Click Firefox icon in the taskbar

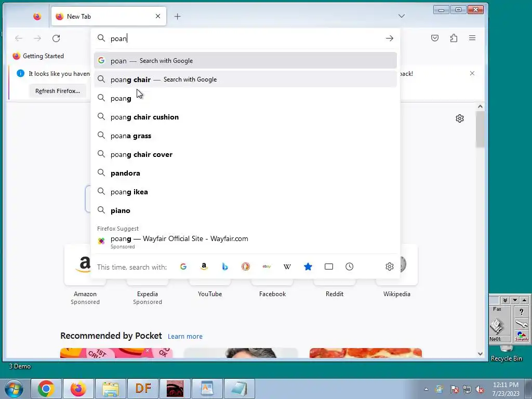pyautogui.click(x=78, y=389)
